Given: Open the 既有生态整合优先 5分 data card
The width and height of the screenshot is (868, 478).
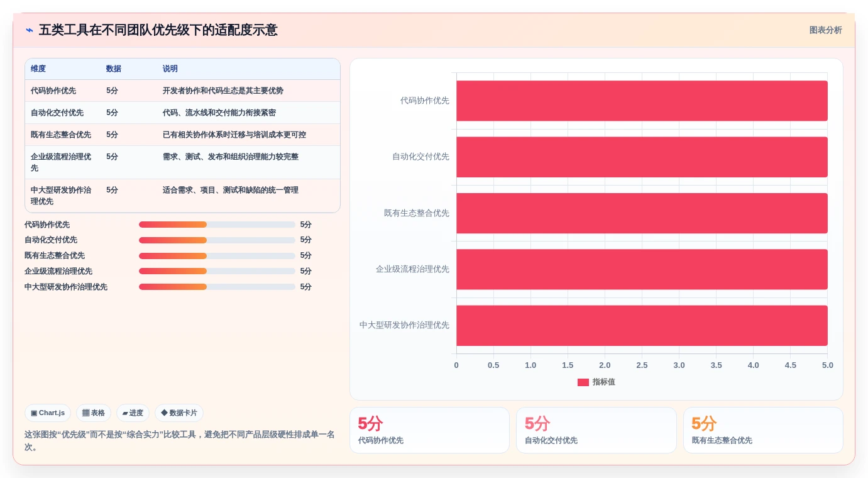Looking at the screenshot, I should pyautogui.click(x=763, y=430).
